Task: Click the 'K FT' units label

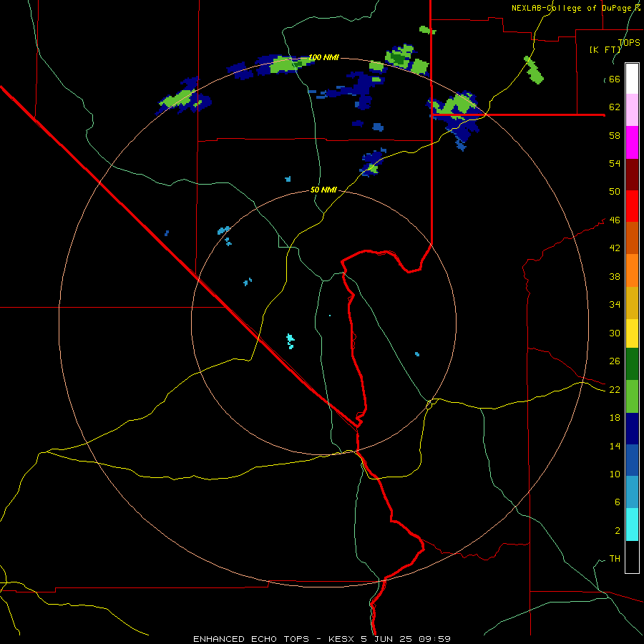Action: coord(606,50)
